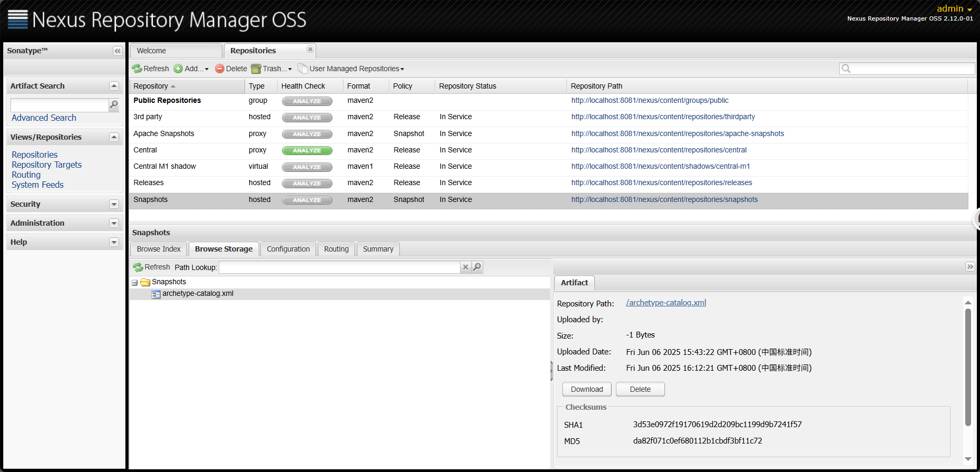The image size is (980, 472).
Task: Run Analyze for Central M1 shadow
Action: pos(307,167)
